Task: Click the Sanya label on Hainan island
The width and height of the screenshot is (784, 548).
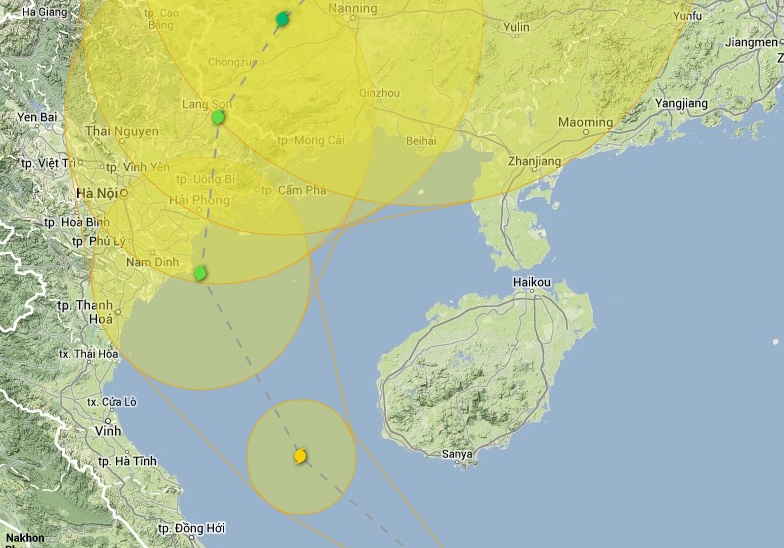Action: point(457,454)
